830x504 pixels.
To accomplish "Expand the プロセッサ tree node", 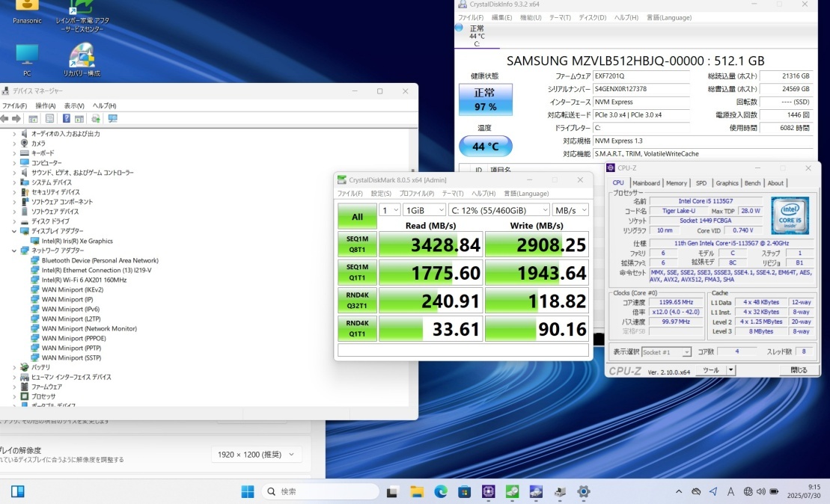I will [x=14, y=396].
